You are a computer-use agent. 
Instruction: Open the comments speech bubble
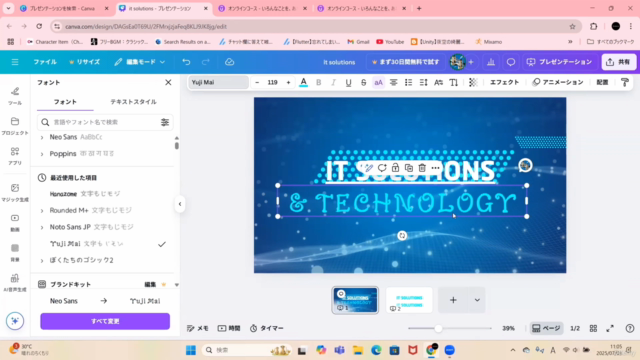pos(511,62)
